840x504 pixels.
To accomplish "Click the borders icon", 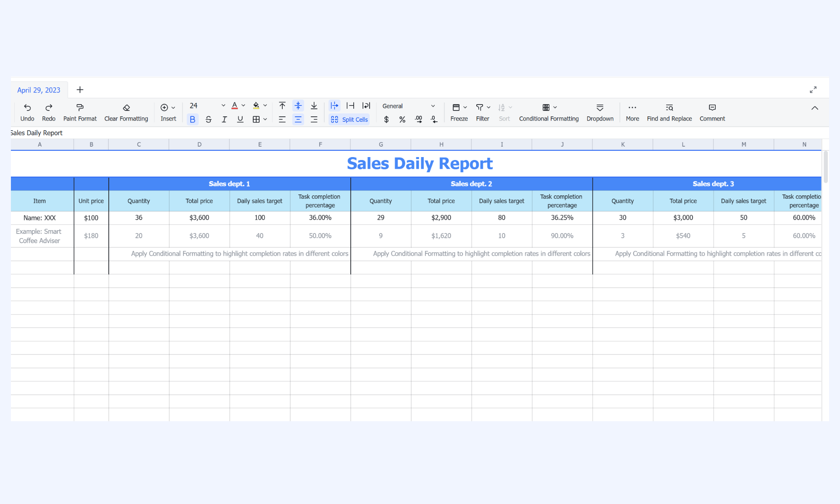I will [x=256, y=120].
